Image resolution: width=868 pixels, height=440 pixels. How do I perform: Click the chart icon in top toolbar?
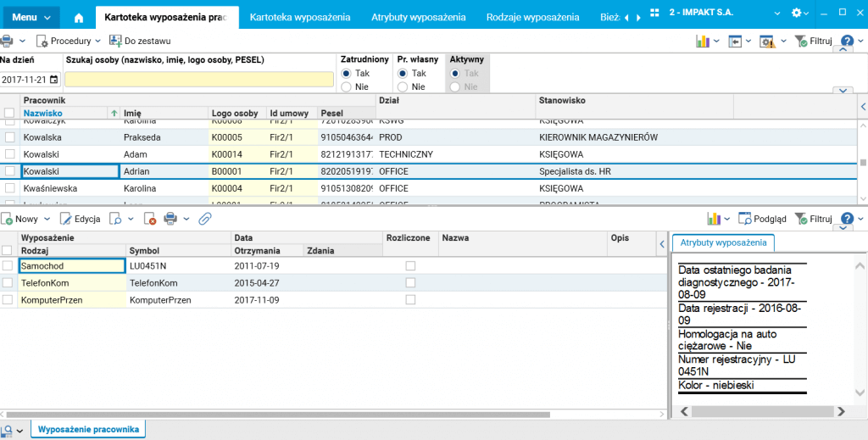pyautogui.click(x=703, y=41)
